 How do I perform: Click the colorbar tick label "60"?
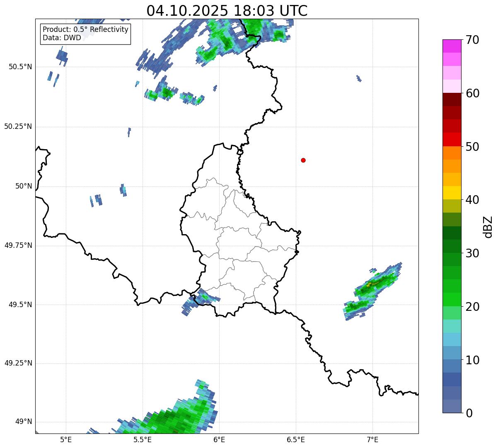click(472, 93)
